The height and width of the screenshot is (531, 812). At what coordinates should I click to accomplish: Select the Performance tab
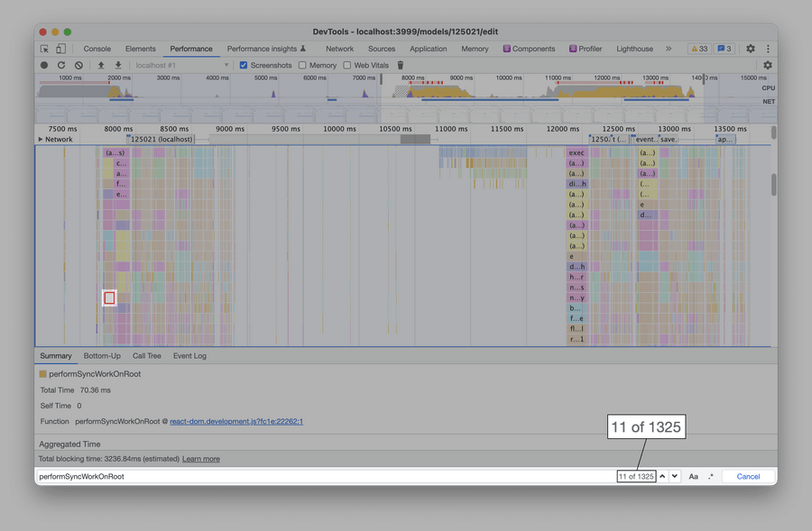191,49
